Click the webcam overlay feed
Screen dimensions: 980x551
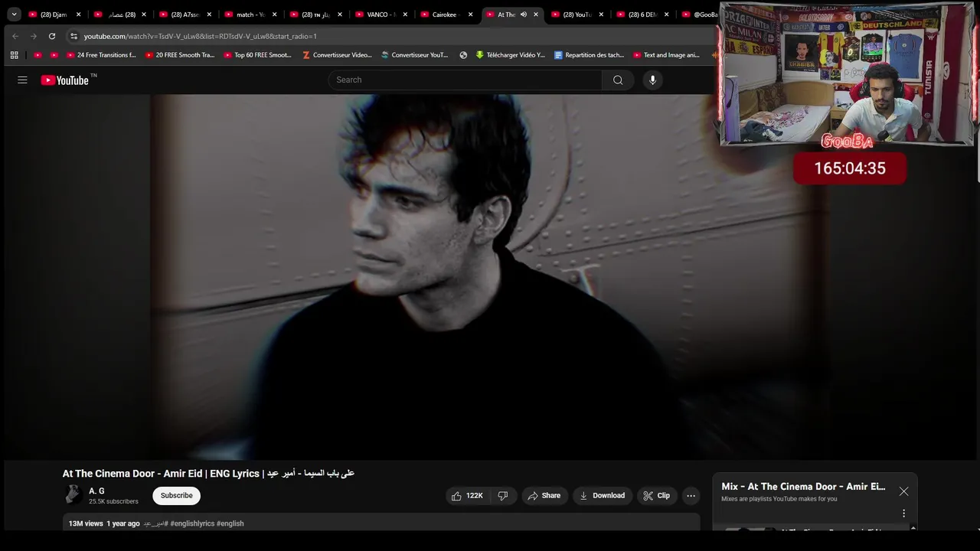click(x=847, y=75)
